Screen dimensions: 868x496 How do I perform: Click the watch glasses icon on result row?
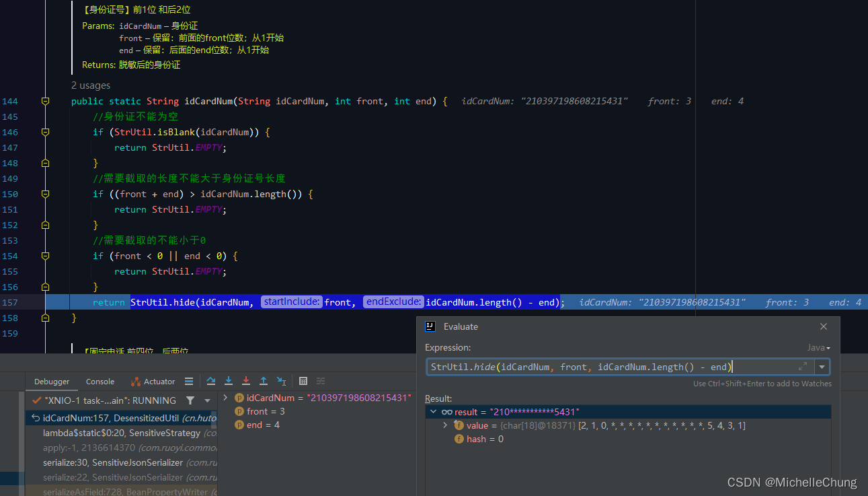447,412
